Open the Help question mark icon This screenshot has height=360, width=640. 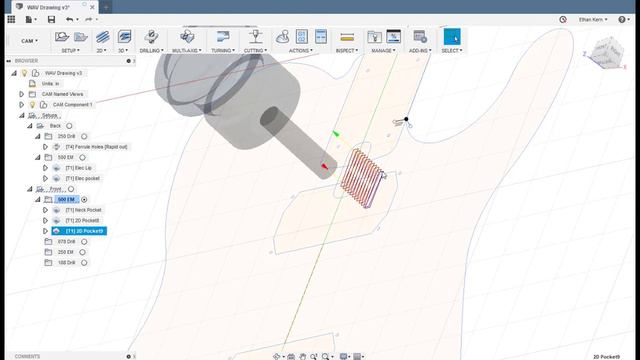click(x=622, y=19)
